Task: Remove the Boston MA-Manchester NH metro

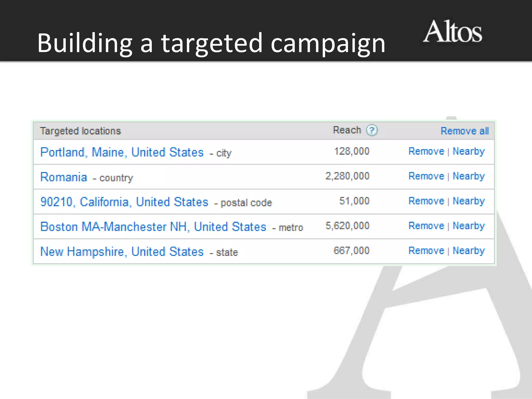Action: point(426,226)
